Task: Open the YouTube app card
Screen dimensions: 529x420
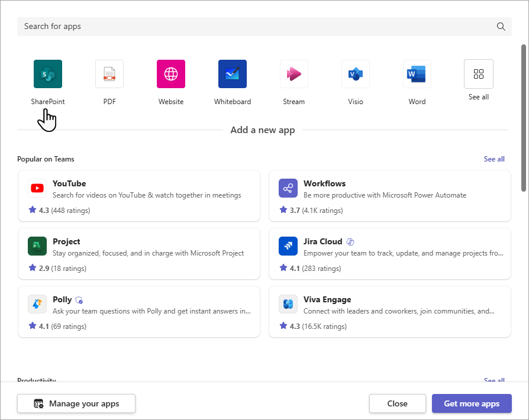Action: click(139, 196)
